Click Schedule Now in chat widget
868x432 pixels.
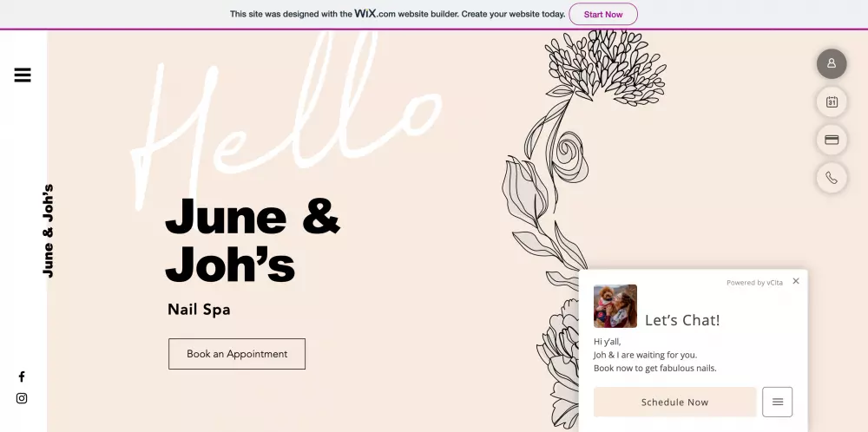(674, 403)
